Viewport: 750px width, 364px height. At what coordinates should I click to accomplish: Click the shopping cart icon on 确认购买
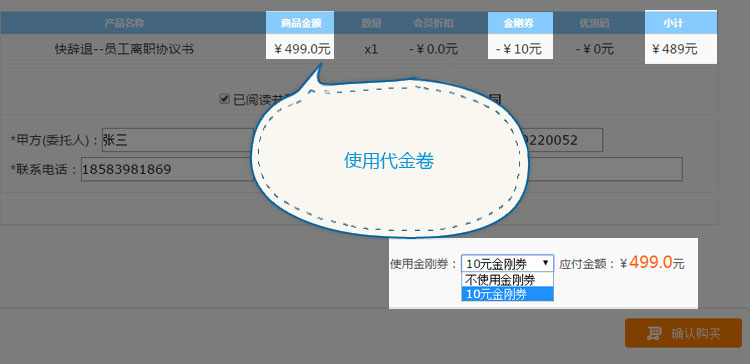pos(654,333)
